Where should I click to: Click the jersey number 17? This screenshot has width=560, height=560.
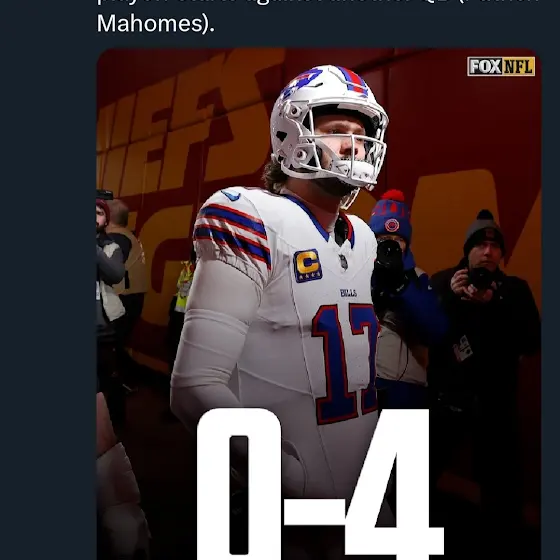pos(345,362)
